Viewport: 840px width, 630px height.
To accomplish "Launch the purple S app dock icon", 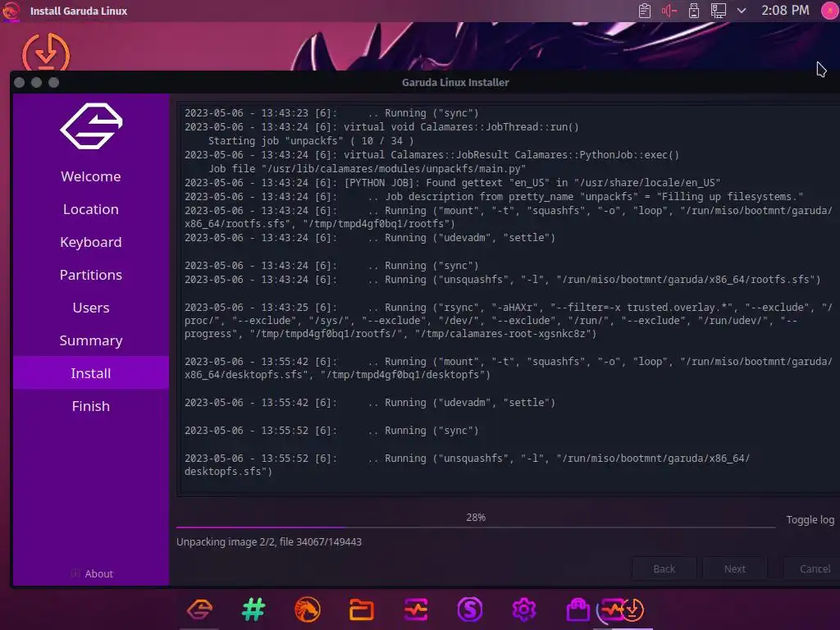I will [x=470, y=609].
